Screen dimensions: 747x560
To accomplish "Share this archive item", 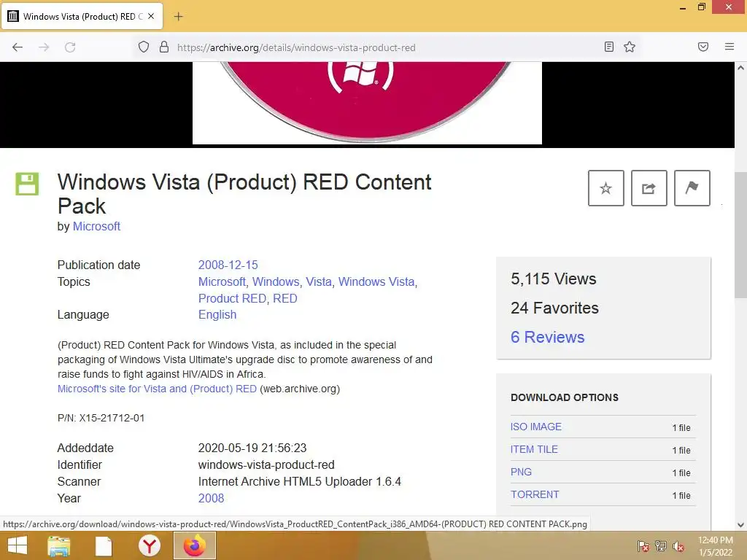I will (649, 188).
